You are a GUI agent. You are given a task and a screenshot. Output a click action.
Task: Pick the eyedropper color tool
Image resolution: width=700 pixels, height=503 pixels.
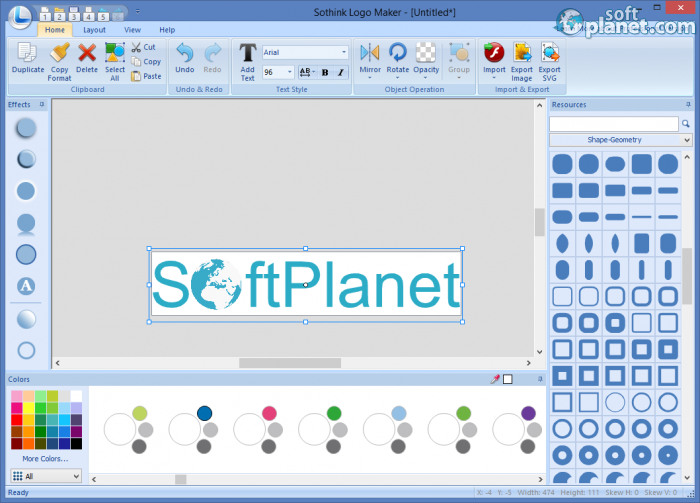pos(495,379)
